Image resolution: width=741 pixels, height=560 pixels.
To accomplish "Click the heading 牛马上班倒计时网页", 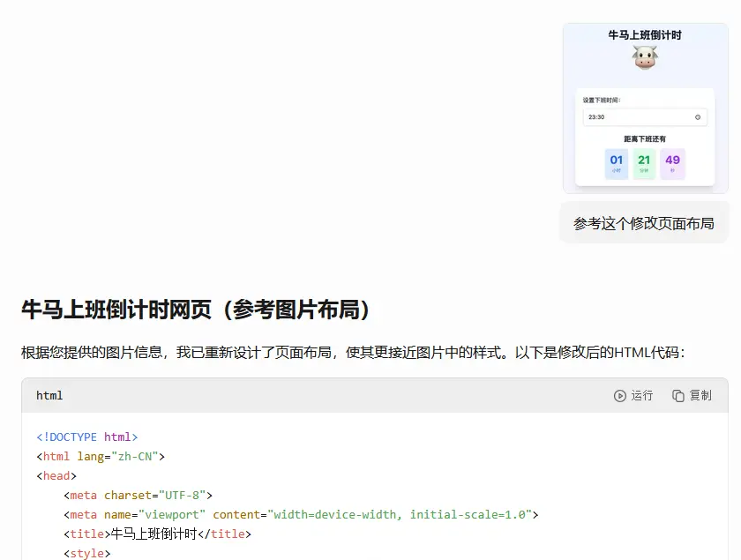I will click(196, 310).
